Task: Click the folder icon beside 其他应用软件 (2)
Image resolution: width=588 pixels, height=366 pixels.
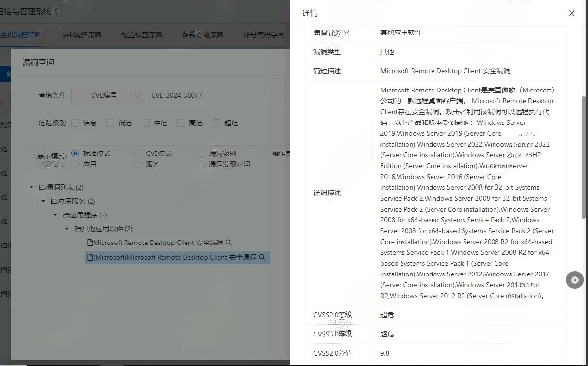Action: tap(78, 228)
